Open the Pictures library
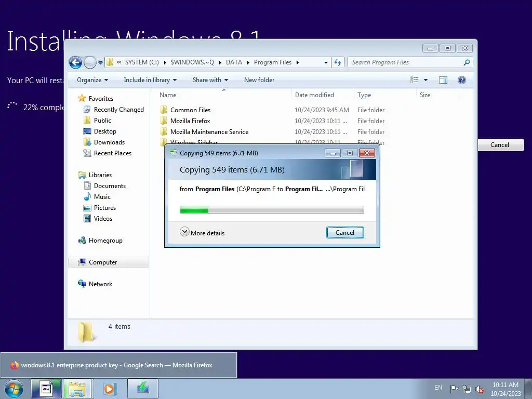 coord(104,208)
